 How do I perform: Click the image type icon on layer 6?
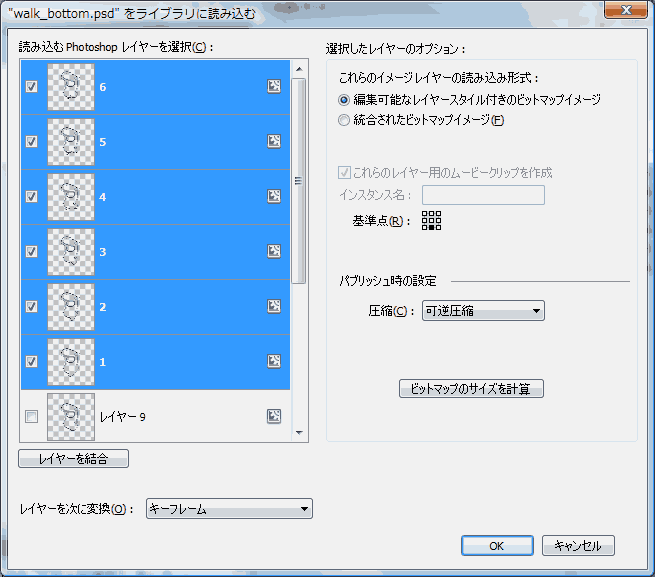pos(274,87)
